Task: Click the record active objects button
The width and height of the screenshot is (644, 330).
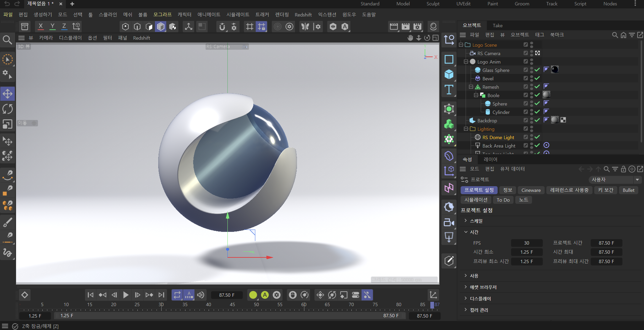Action: pyautogui.click(x=253, y=295)
